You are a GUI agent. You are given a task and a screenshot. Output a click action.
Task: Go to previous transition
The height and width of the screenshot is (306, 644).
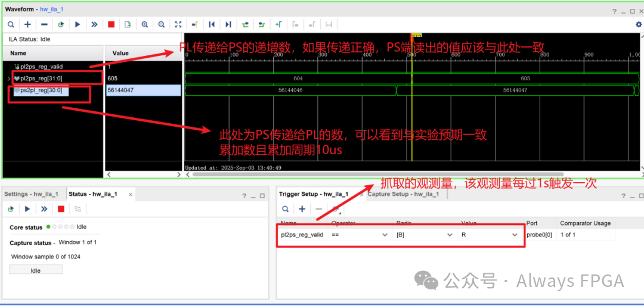coord(245,24)
